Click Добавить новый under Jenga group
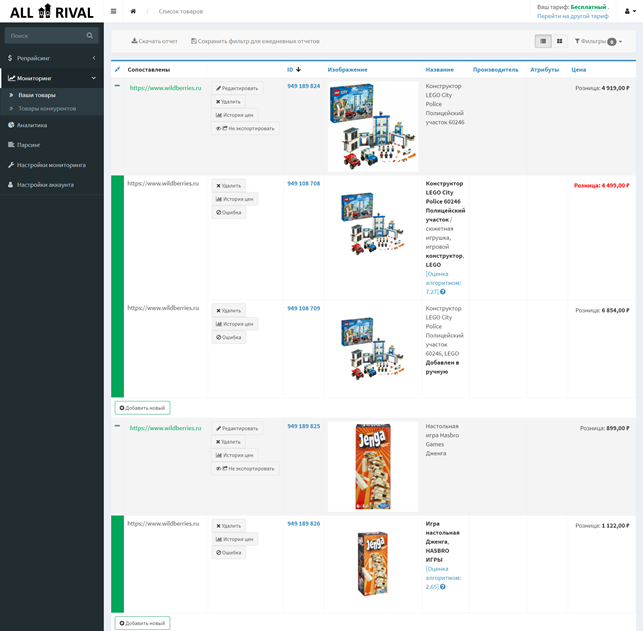Screen dimensions: 643x631 (142, 623)
